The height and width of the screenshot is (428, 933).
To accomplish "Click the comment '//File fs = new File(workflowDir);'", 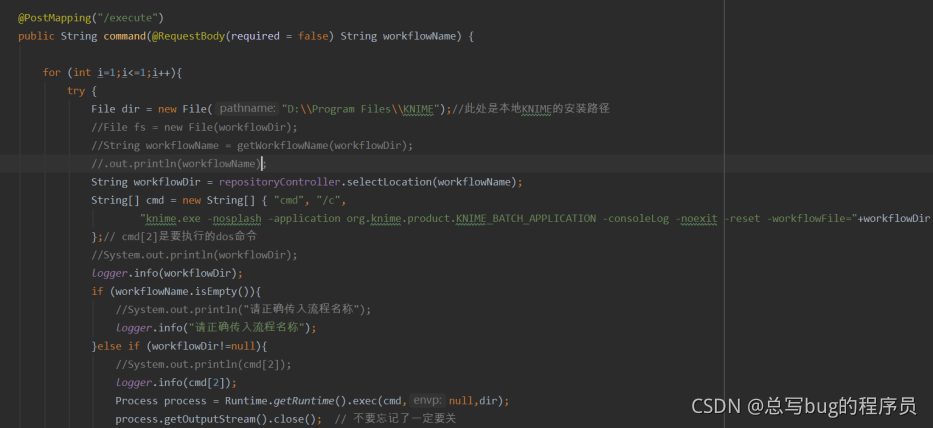I will (194, 127).
